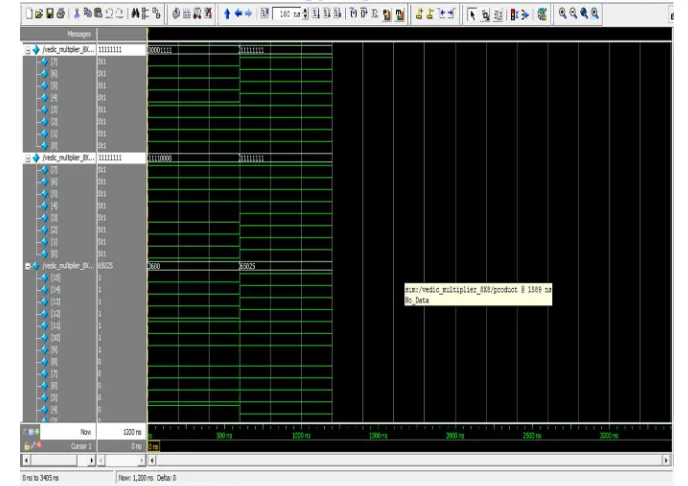The image size is (688, 486).
Task: Click the Zoom In on Cursor icon
Action: [x=595, y=14]
